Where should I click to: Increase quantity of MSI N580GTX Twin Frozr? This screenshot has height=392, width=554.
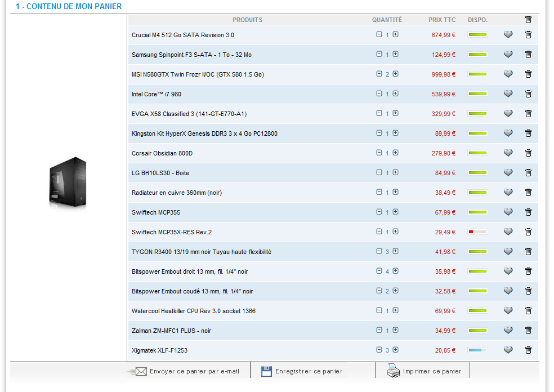(x=395, y=74)
